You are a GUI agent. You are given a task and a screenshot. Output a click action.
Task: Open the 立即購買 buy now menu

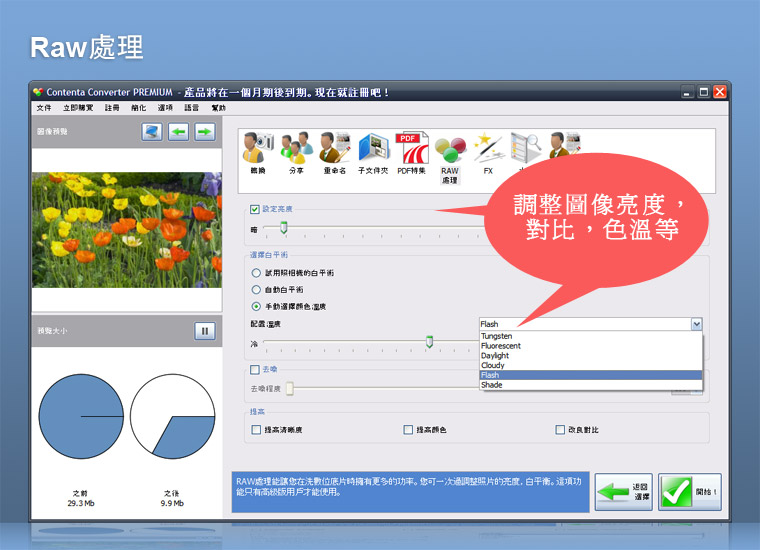(78, 108)
